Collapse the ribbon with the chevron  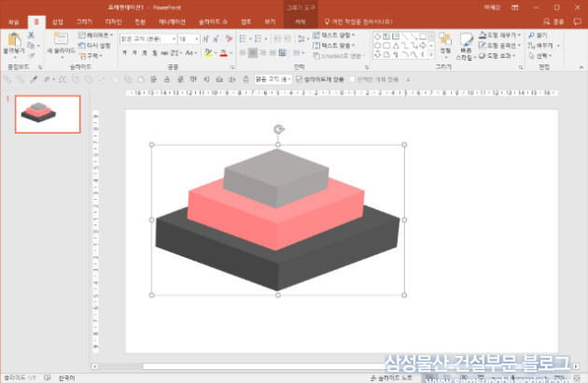[581, 67]
